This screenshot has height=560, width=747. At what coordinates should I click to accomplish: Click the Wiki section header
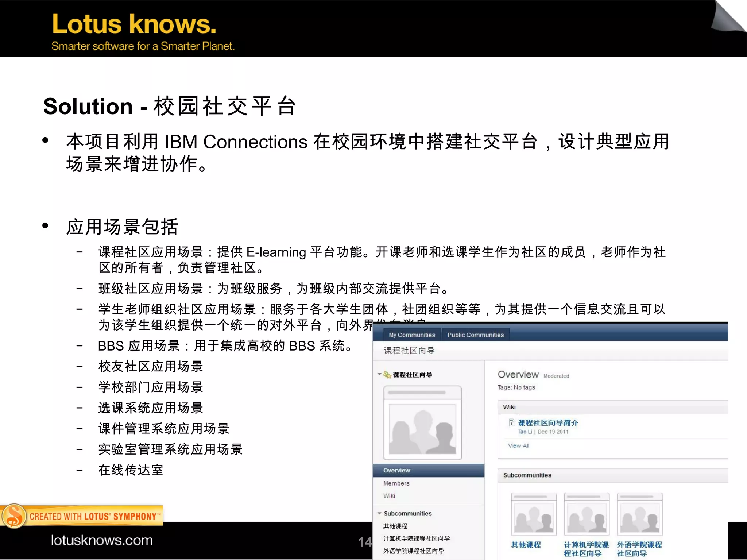tap(613, 407)
